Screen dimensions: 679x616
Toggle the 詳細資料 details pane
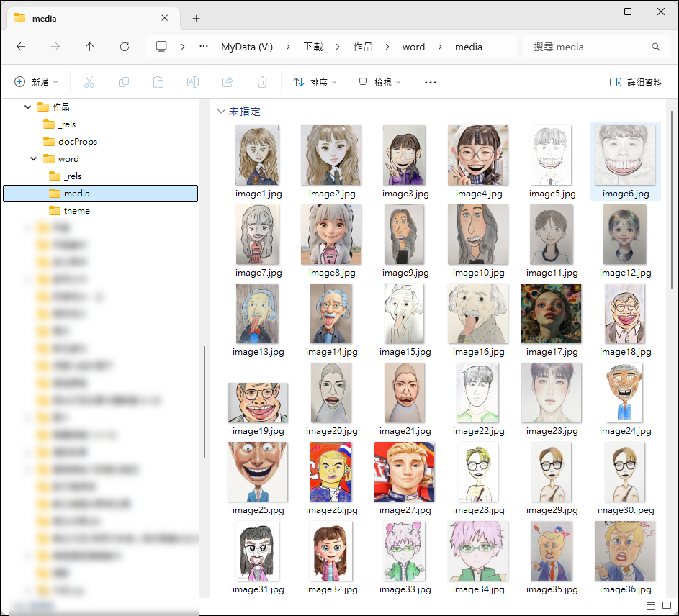coord(635,82)
